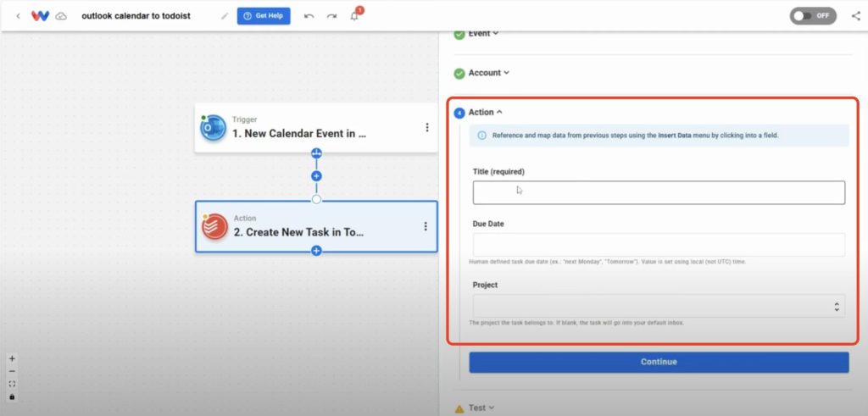Collapse the Action section

coord(486,113)
